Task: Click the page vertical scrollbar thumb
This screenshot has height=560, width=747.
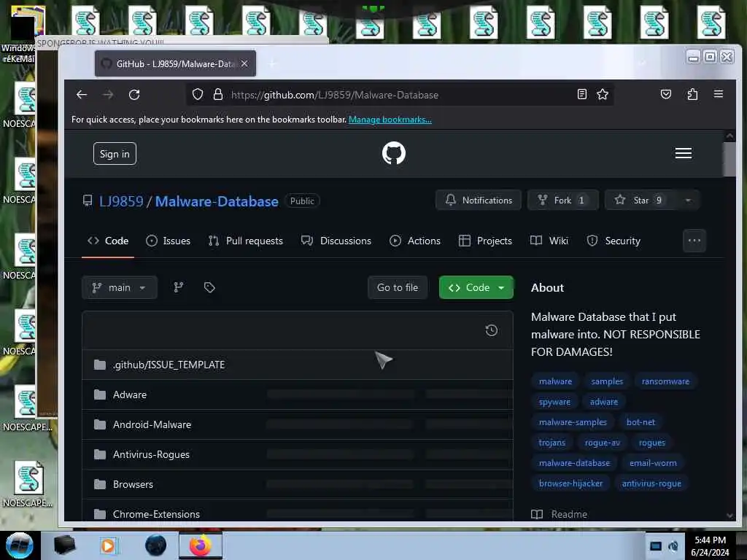Action: click(x=729, y=160)
